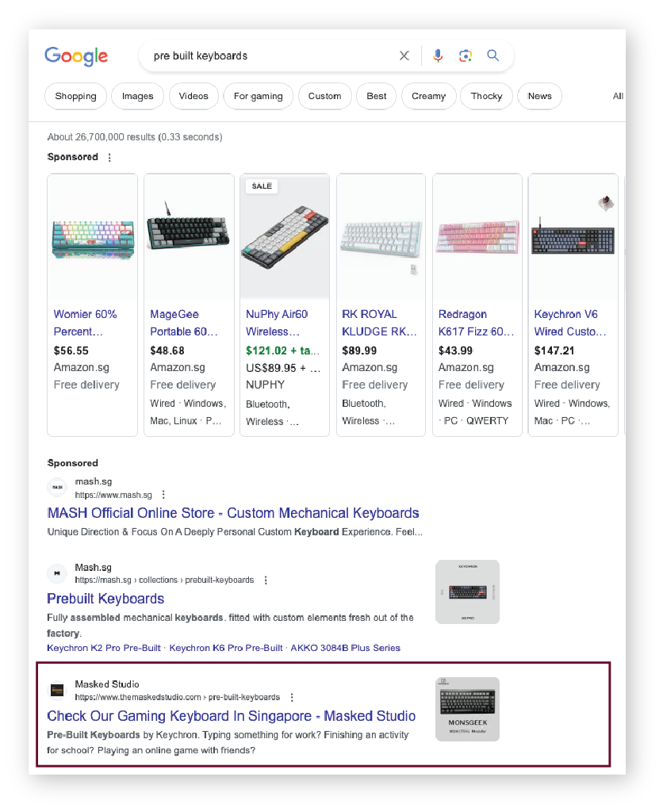
Task: Open Keychron K2 Pro Pre-Built sitelink
Action: [x=104, y=648]
